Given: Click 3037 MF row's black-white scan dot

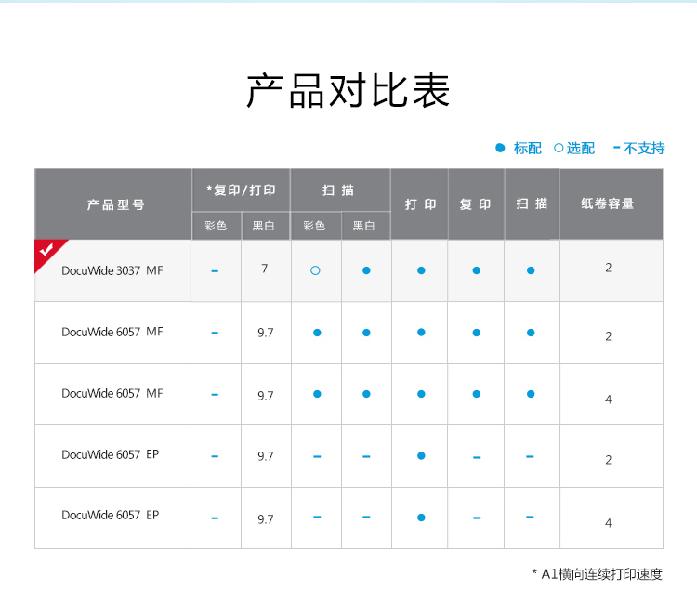Looking at the screenshot, I should click(x=366, y=270).
